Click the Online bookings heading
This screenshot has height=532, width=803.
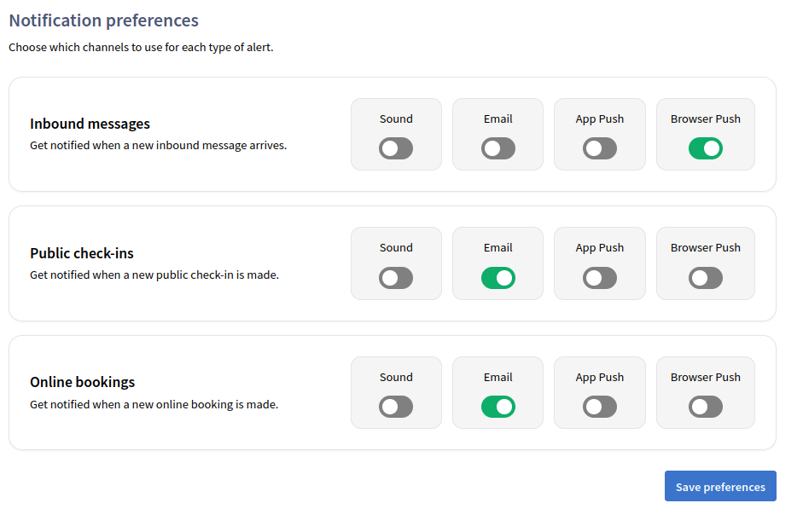(83, 382)
